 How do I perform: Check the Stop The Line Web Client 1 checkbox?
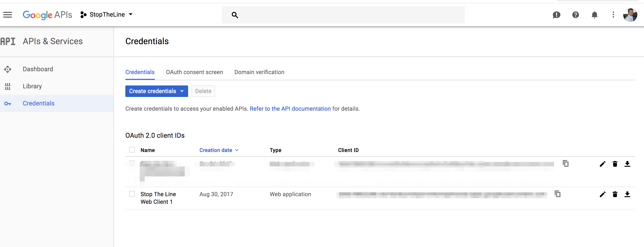(132, 194)
